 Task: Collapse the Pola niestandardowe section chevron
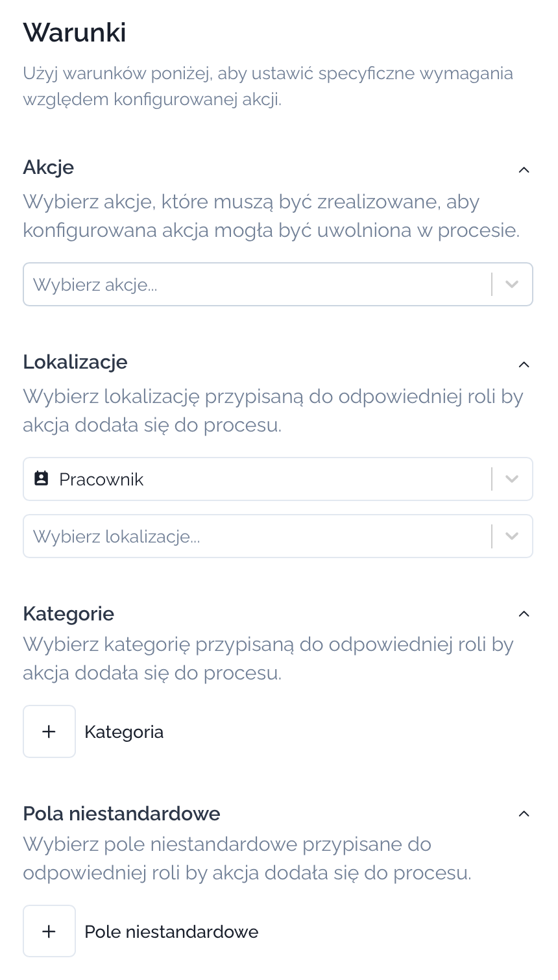(x=524, y=814)
